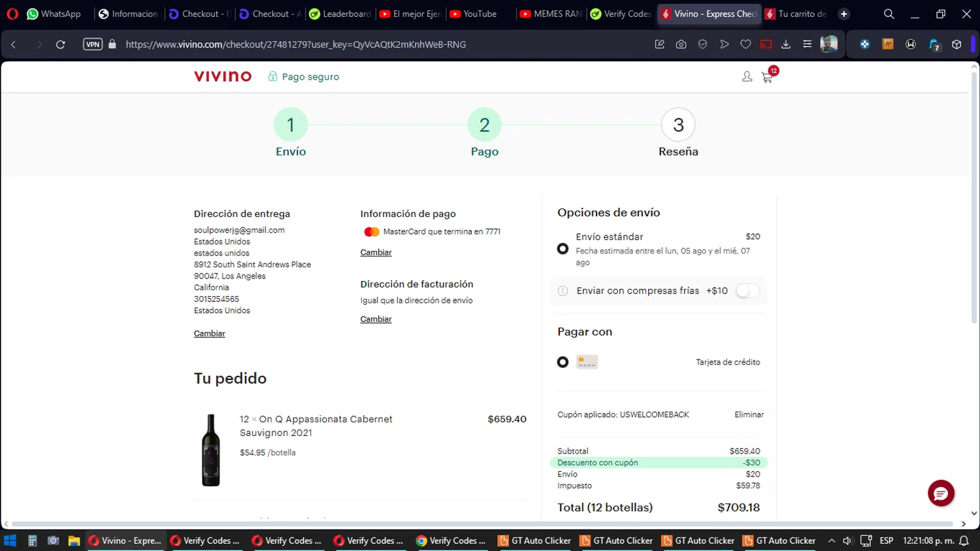Click the Vivino logo
This screenshot has height=551, width=980.
(x=223, y=76)
